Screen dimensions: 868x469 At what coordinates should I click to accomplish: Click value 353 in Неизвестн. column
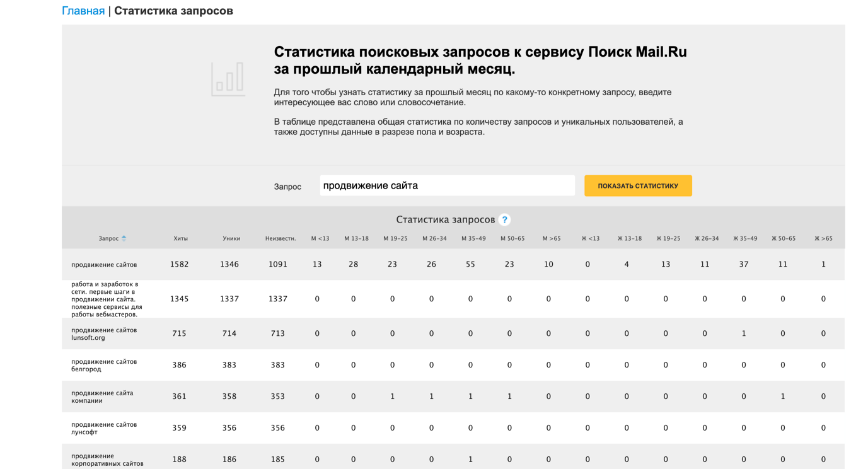click(278, 397)
